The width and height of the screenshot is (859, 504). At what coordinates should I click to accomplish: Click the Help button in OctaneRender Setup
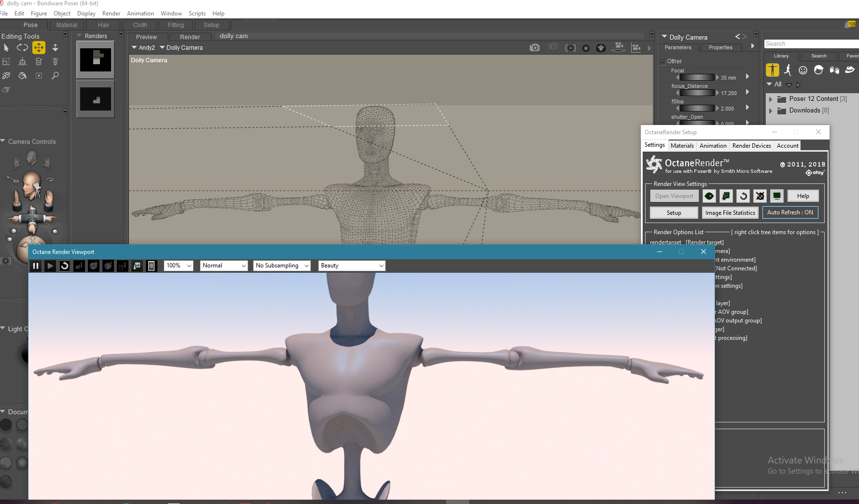[x=803, y=196]
